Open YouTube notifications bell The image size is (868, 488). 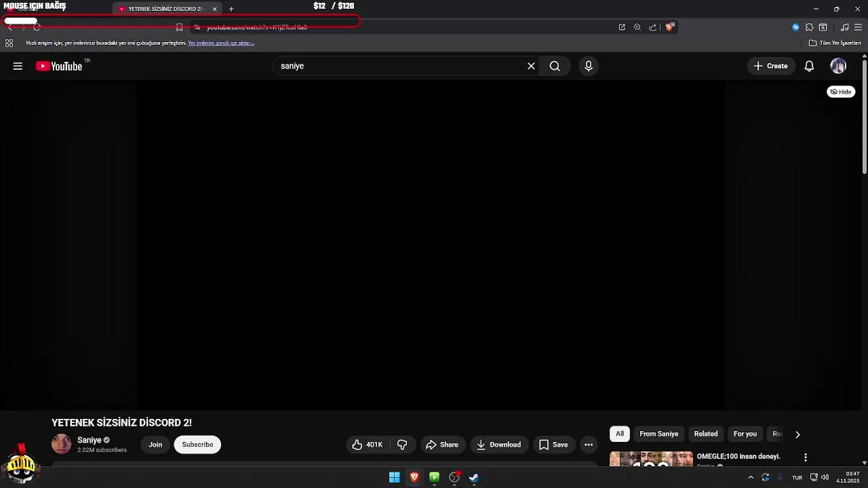pyautogui.click(x=809, y=66)
